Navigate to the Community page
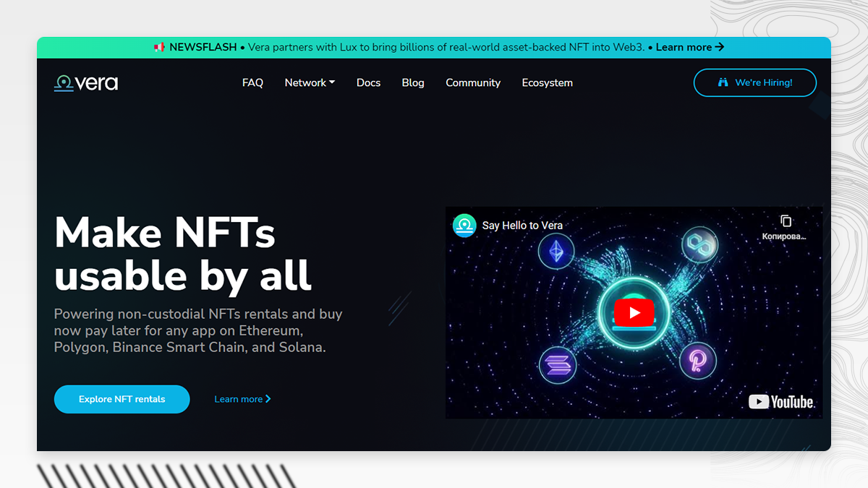Viewport: 868px width, 488px height. (x=473, y=82)
